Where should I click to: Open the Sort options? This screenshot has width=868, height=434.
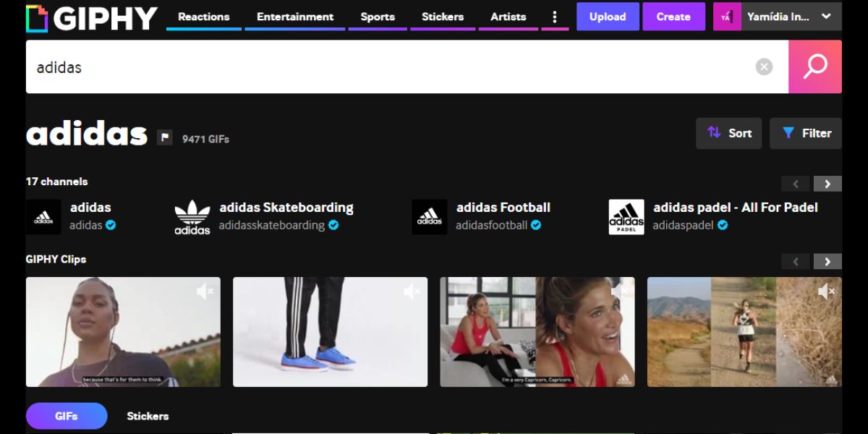point(728,133)
